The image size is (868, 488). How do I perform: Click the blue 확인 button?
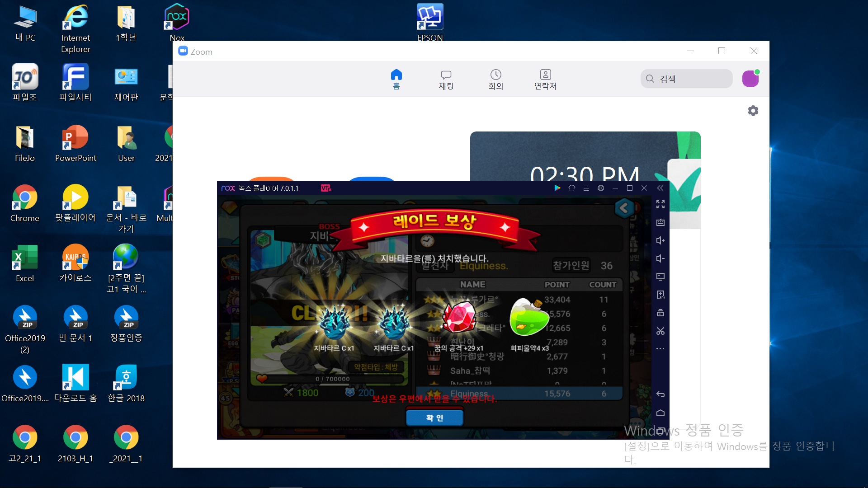pos(434,418)
